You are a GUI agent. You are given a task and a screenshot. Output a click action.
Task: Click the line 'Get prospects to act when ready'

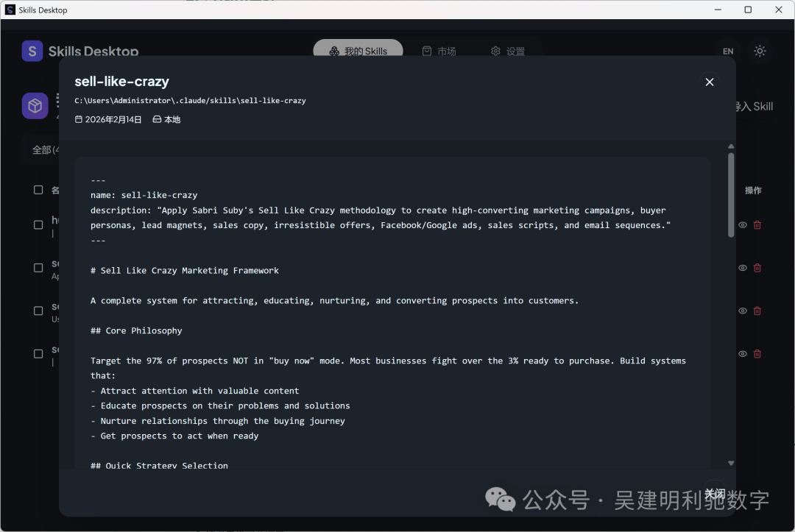(x=180, y=436)
